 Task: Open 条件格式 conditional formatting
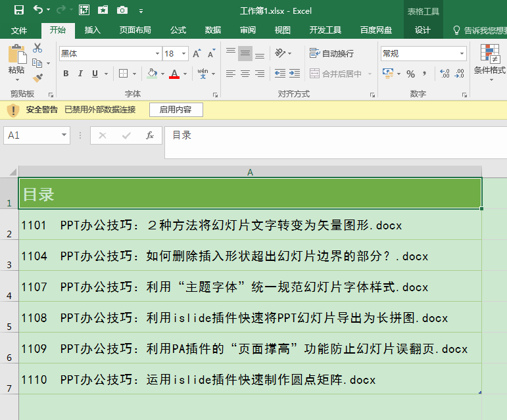click(x=489, y=62)
